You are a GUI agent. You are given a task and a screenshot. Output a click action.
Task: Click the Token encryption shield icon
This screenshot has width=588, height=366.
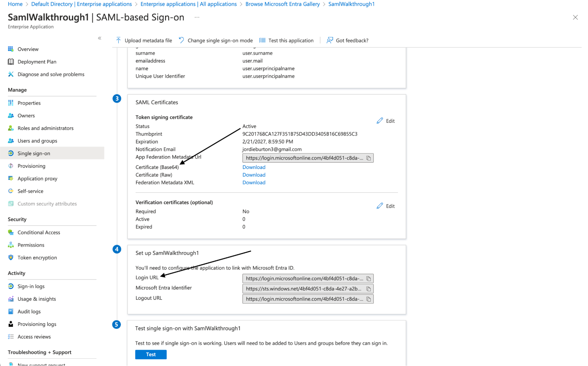pos(11,258)
